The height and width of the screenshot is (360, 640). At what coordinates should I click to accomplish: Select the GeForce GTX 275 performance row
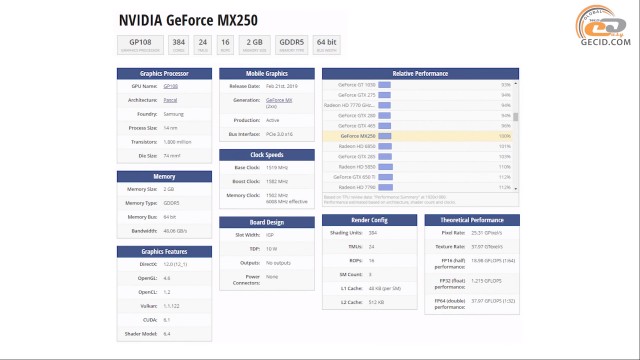(417, 95)
